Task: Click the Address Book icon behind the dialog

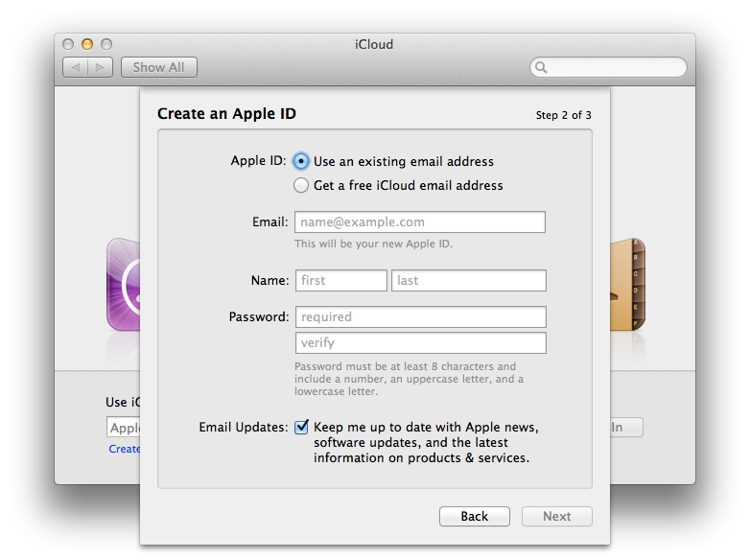Action: click(627, 285)
